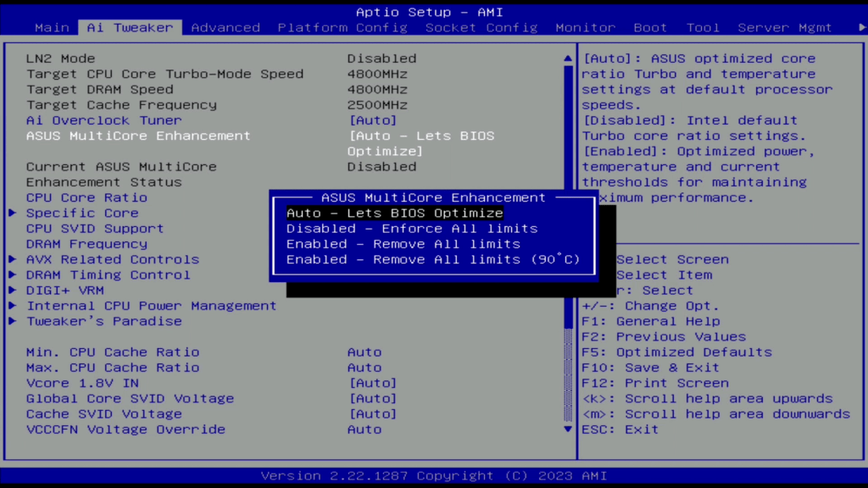This screenshot has height=488, width=868.
Task: Select the Ai Tweaker tab
Action: pos(130,28)
